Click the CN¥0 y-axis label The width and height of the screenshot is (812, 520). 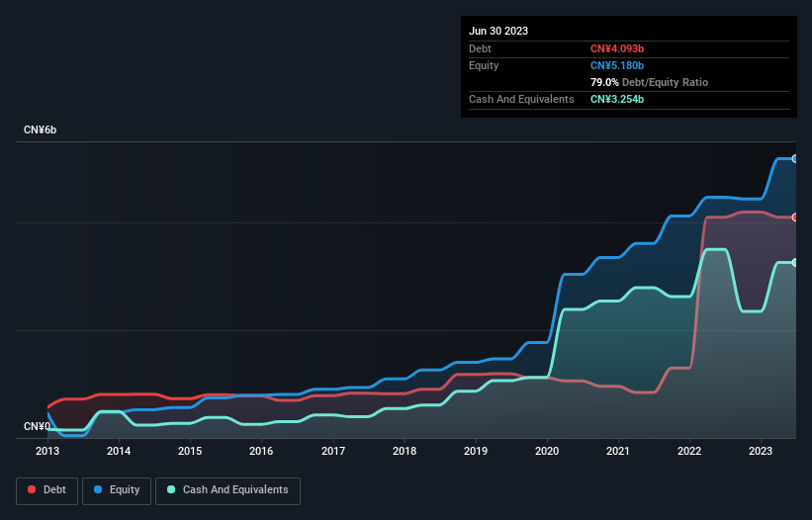pos(37,426)
